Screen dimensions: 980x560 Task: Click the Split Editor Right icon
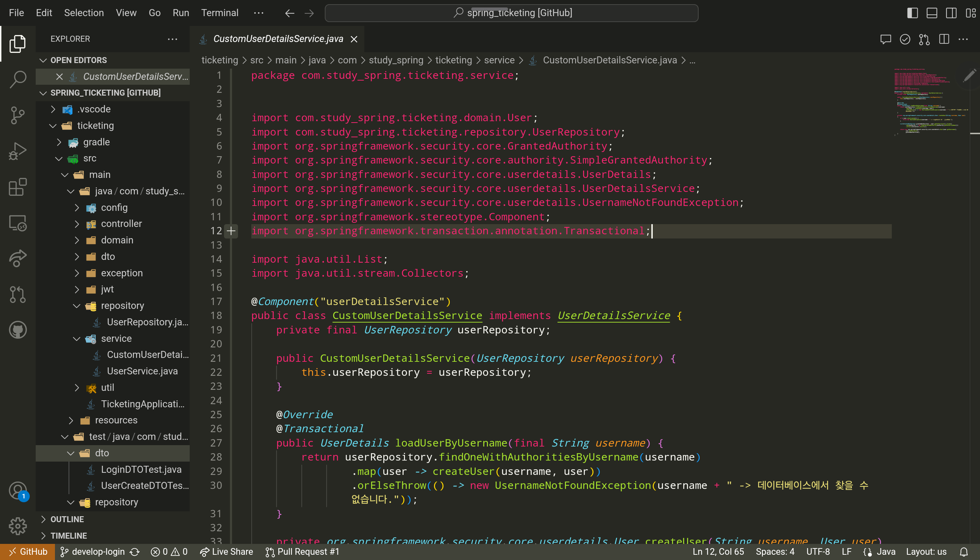tap(944, 39)
